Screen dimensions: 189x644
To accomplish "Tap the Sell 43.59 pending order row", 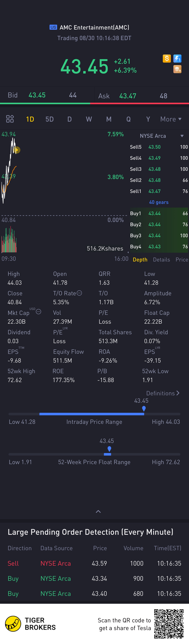I will click(94, 563).
